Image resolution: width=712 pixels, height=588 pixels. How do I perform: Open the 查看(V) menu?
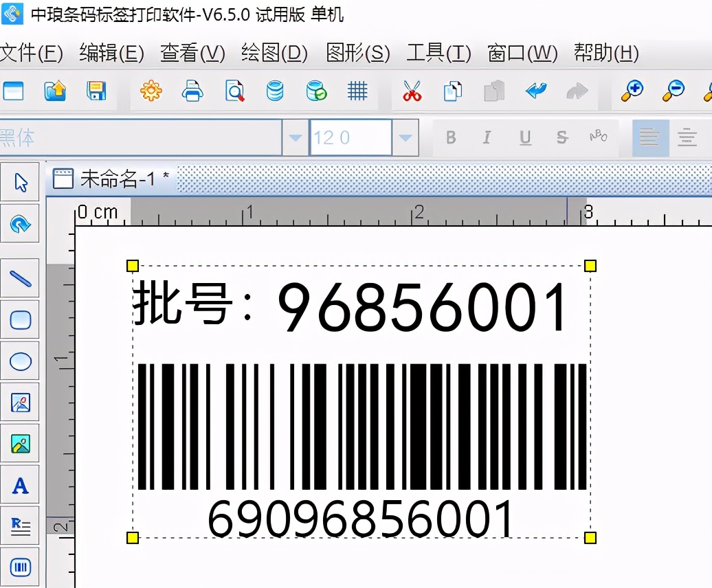tap(192, 53)
